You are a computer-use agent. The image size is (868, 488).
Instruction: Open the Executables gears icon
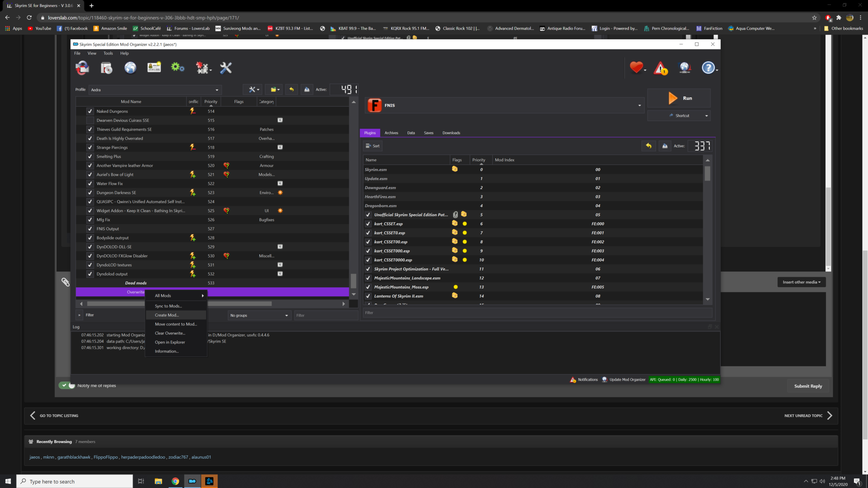coord(178,68)
